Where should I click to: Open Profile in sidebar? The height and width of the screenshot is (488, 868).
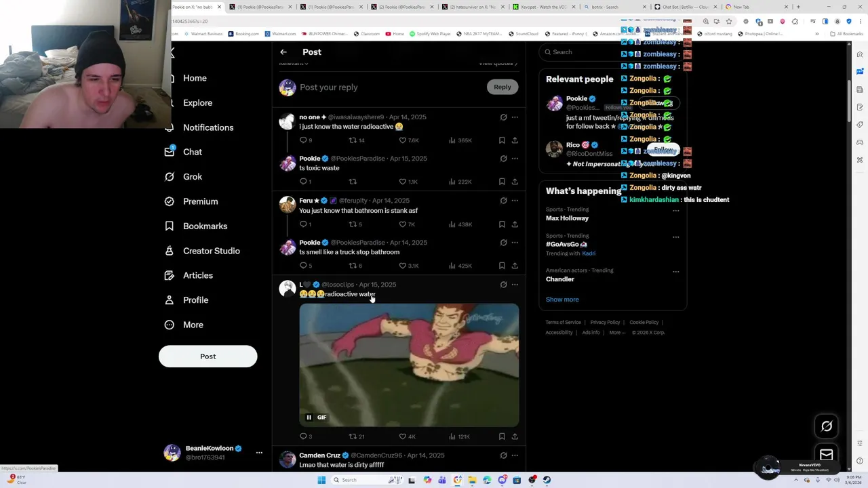[x=186, y=300]
